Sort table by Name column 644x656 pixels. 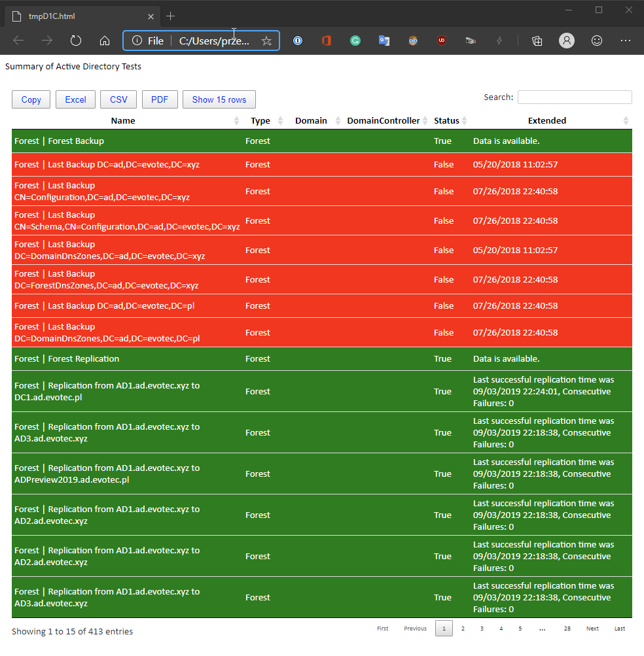point(123,120)
